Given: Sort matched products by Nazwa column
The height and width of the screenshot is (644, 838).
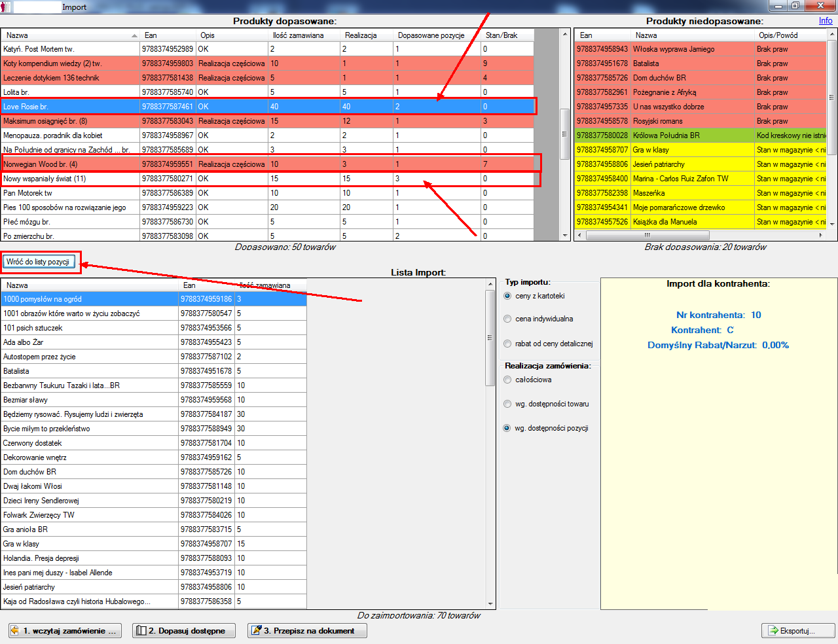Looking at the screenshot, I should [70, 35].
